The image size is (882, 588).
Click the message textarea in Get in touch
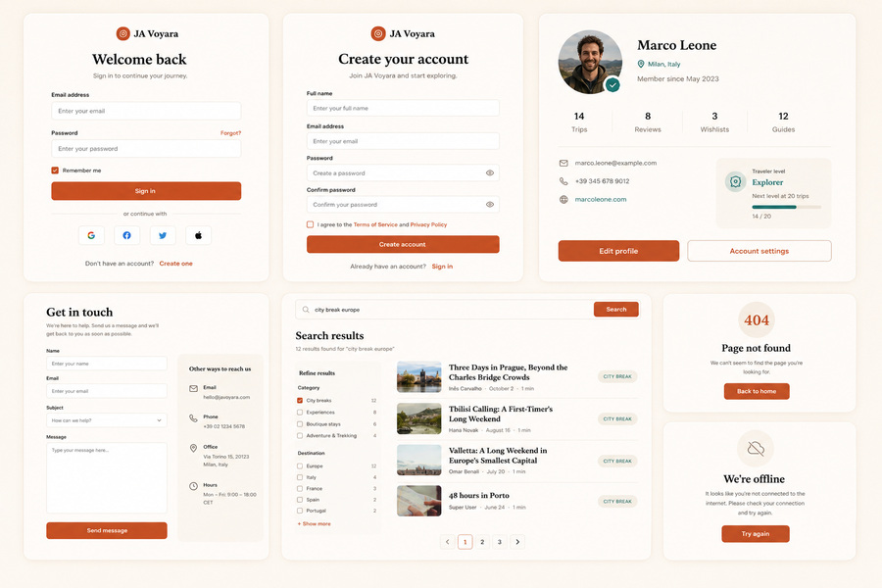(107, 477)
